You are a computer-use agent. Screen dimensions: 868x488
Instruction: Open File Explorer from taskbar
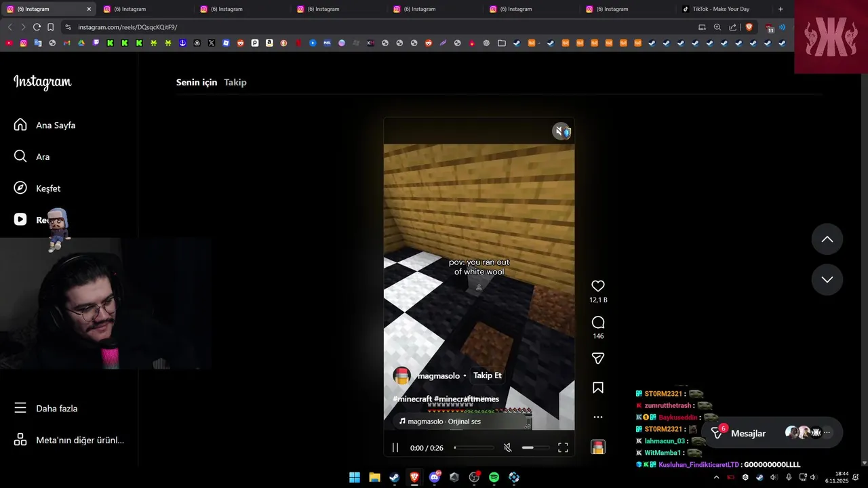click(374, 477)
